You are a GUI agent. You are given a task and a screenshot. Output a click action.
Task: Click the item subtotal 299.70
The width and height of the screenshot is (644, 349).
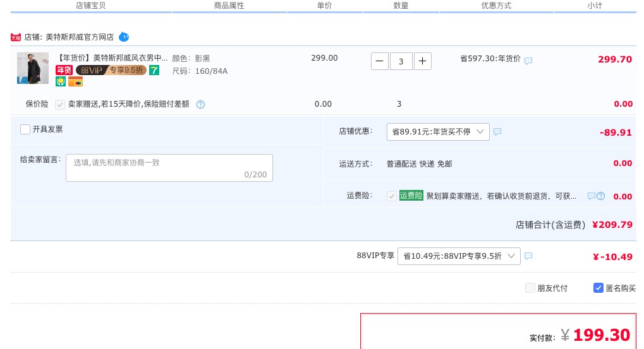point(615,59)
